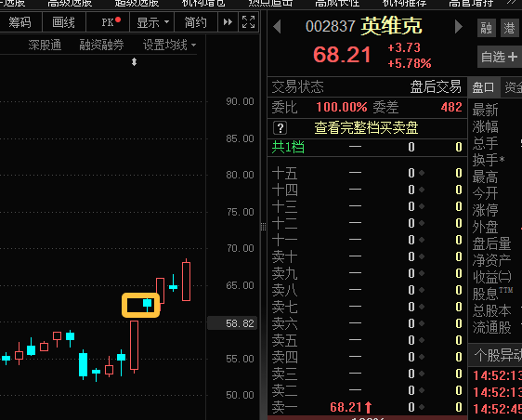The image size is (522, 420).
Task: Switch to the 资金 tab
Action: (513, 87)
